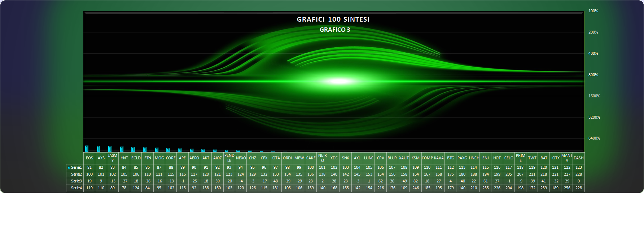The image size is (644, 243).
Task: Select the Serie4 row label
Action: [76, 188]
